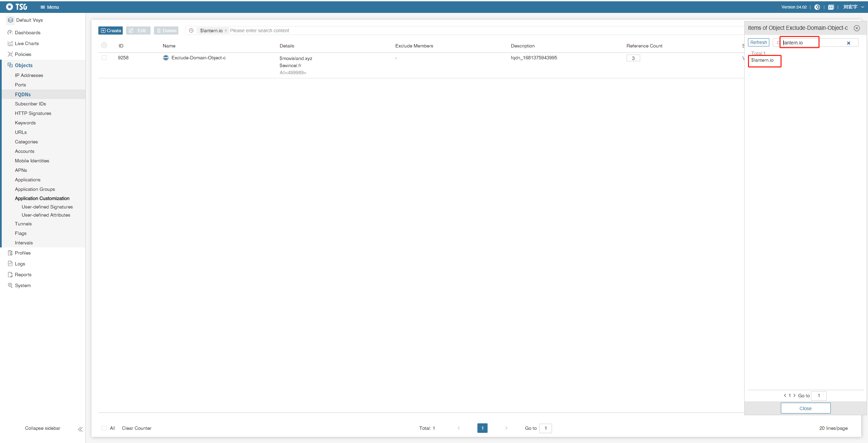Click the Default Vsys layers icon
The width and height of the screenshot is (868, 443).
click(x=11, y=20)
